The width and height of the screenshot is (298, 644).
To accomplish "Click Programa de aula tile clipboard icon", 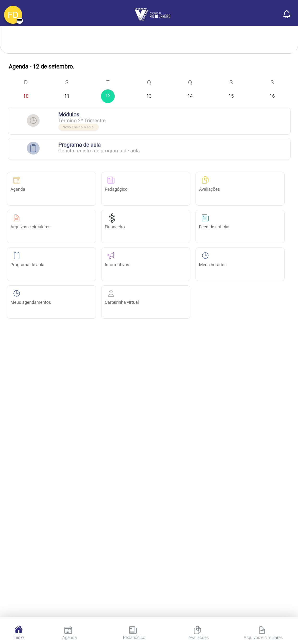I will click(17, 255).
